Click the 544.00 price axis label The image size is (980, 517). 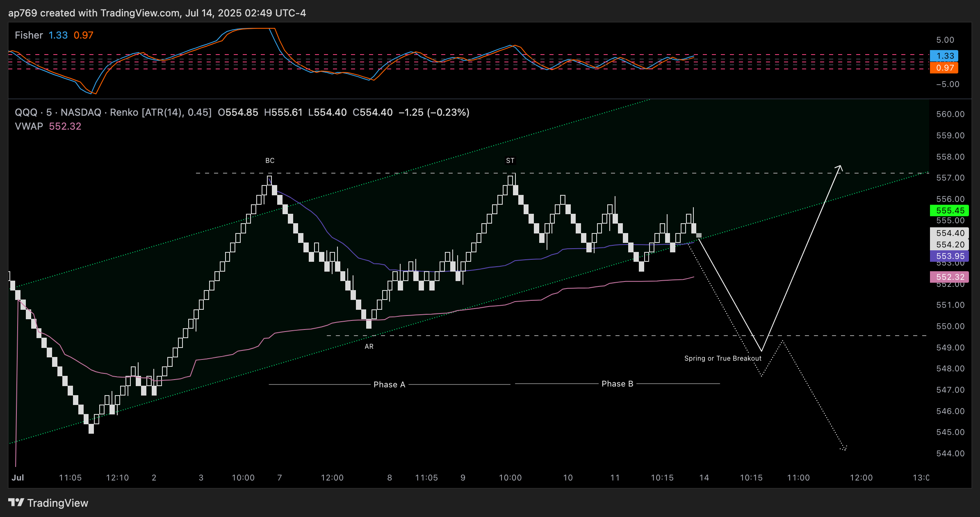point(950,453)
